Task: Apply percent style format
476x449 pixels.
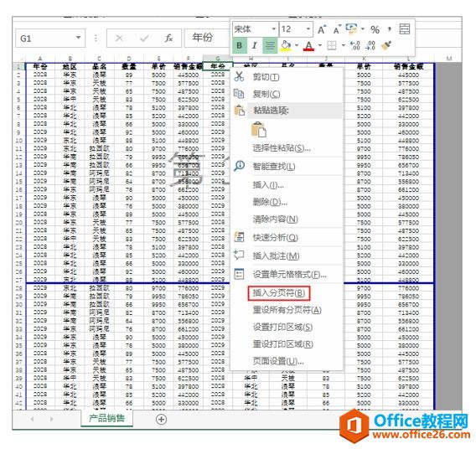Action: 375,29
